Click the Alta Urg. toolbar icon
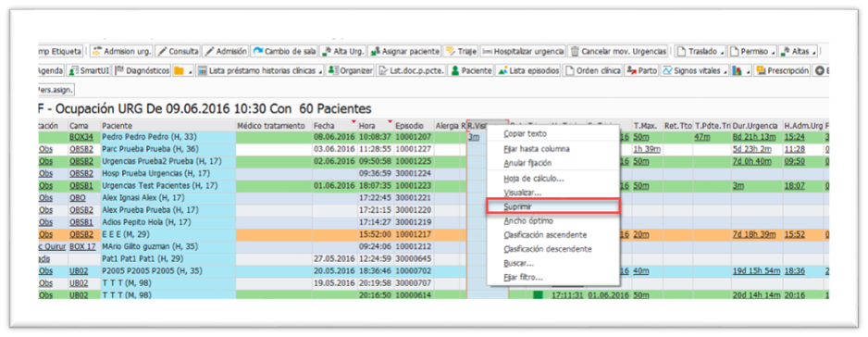 [342, 52]
